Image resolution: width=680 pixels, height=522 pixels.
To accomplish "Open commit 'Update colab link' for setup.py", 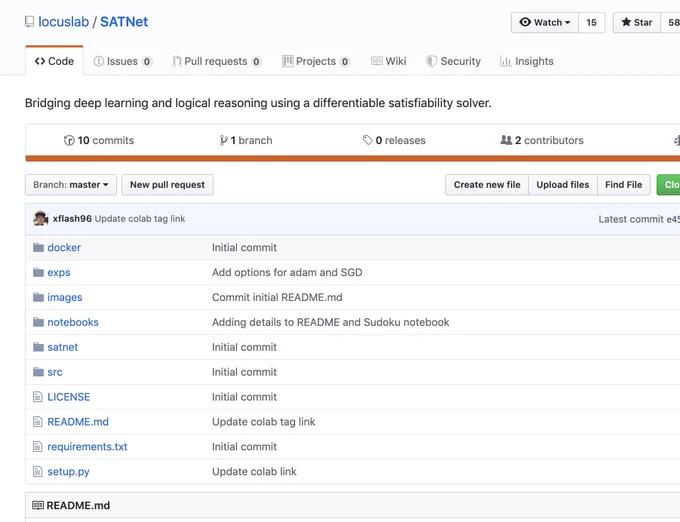I will 254,472.
